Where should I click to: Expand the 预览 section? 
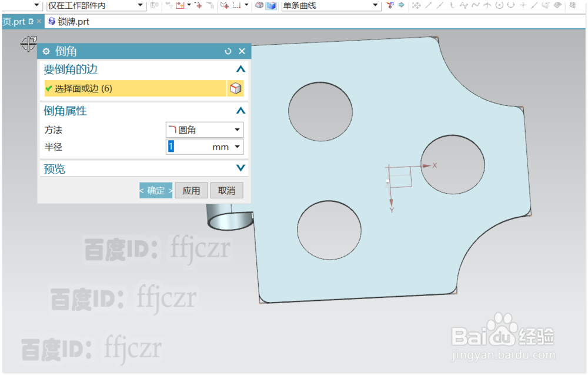pos(240,168)
